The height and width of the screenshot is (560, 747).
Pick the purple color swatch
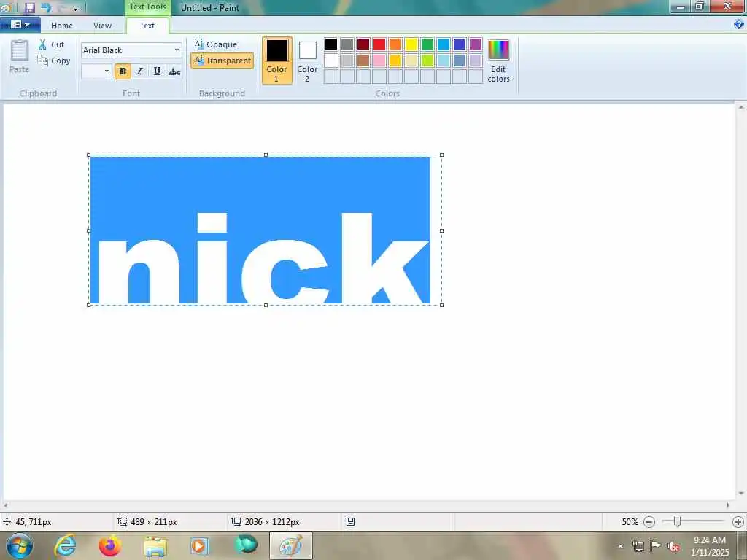476,44
